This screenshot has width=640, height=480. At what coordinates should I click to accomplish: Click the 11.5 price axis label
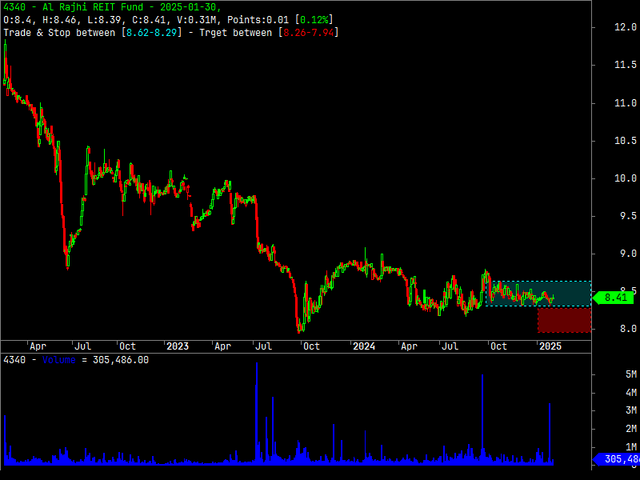coord(625,65)
